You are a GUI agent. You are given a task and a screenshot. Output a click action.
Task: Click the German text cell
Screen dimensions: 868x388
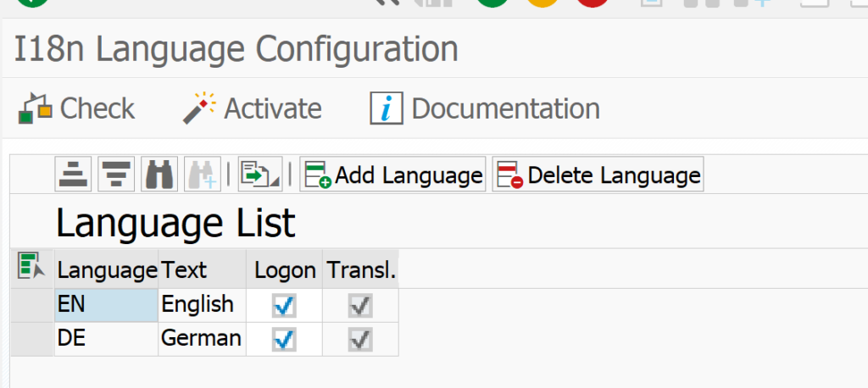pos(202,340)
